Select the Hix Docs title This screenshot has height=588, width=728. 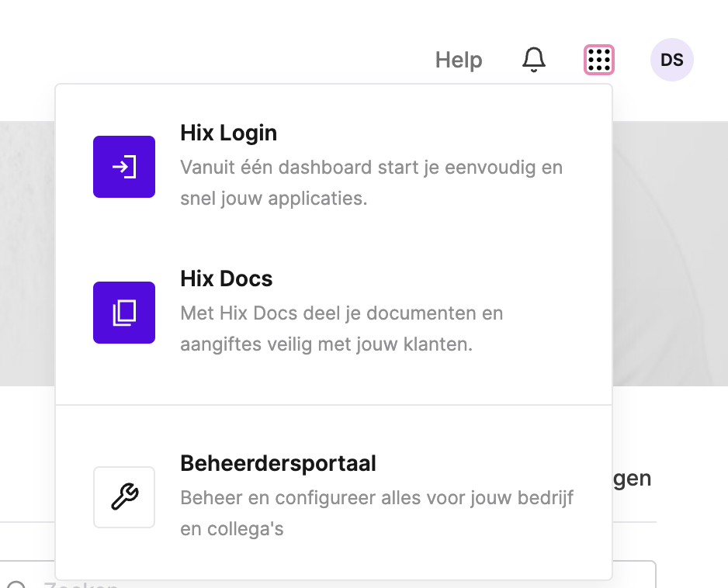[x=226, y=278]
